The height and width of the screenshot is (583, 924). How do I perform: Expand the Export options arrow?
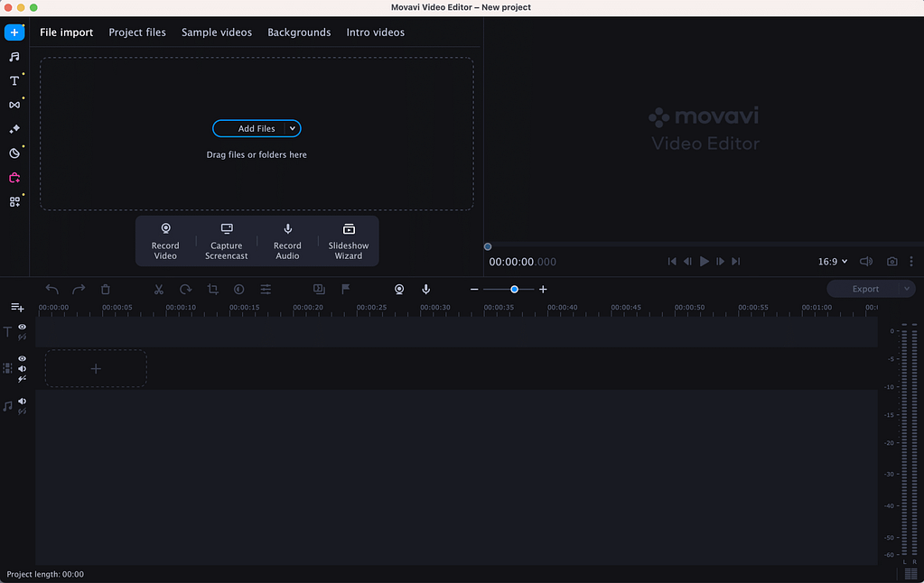906,289
